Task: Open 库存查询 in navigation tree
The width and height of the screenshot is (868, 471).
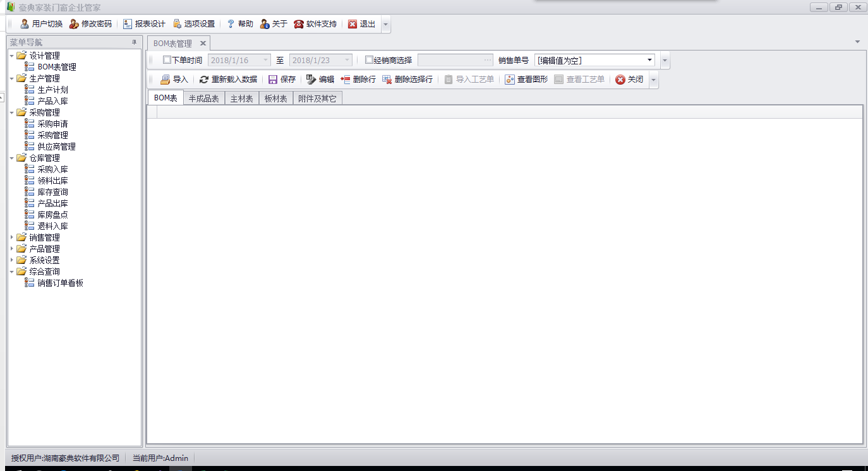Action: pos(52,192)
